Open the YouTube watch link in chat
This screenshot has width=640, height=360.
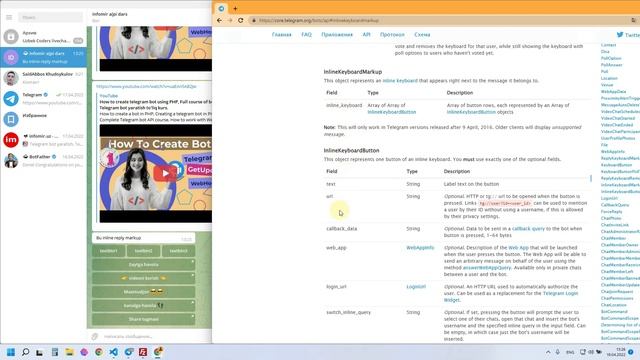pyautogui.click(x=146, y=87)
